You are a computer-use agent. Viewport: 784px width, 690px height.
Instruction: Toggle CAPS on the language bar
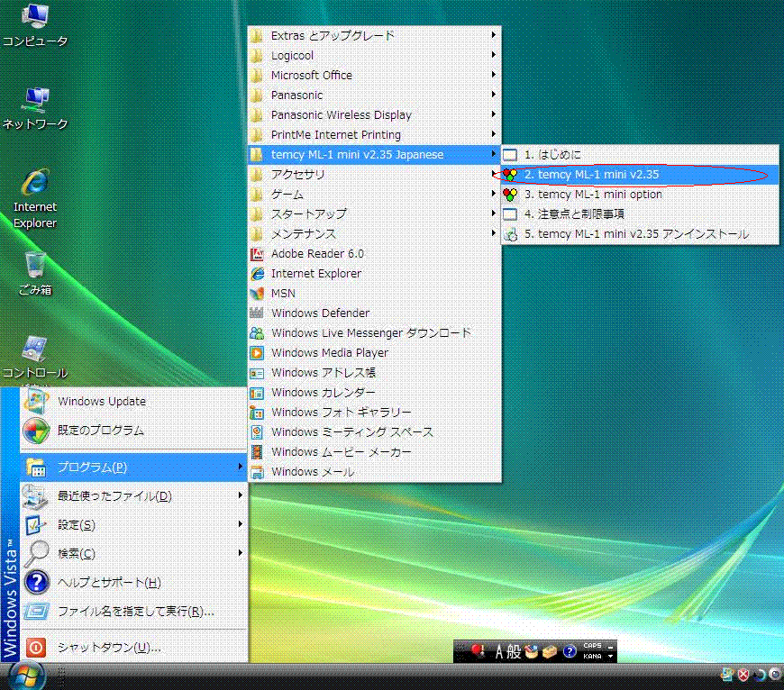(592, 646)
